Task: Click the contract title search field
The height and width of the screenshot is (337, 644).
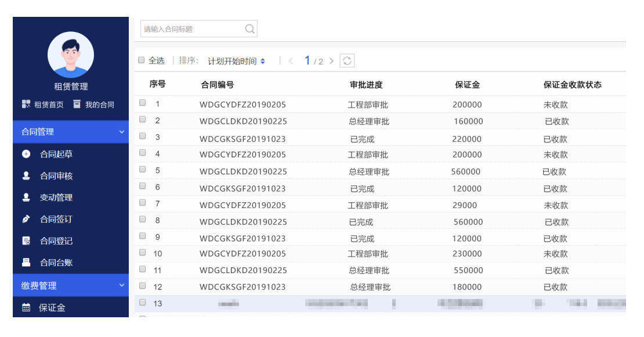Action: coord(193,29)
